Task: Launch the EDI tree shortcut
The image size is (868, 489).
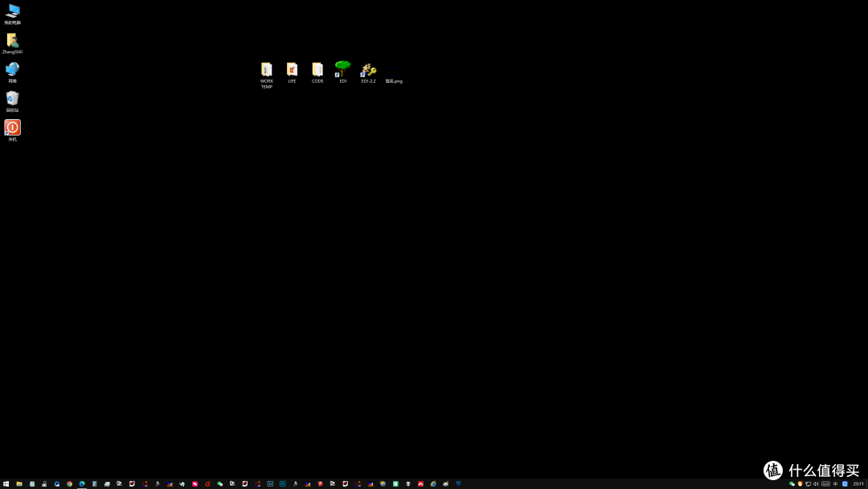Action: [342, 72]
